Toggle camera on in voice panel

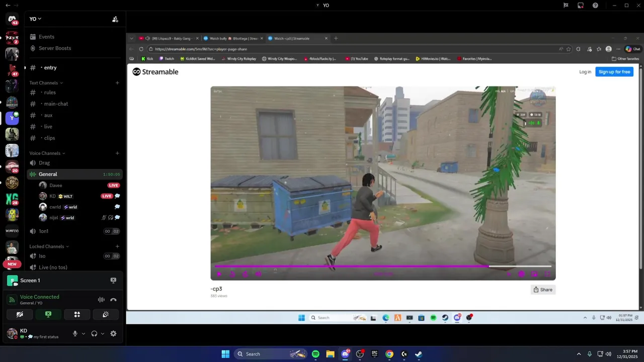pos(20,314)
